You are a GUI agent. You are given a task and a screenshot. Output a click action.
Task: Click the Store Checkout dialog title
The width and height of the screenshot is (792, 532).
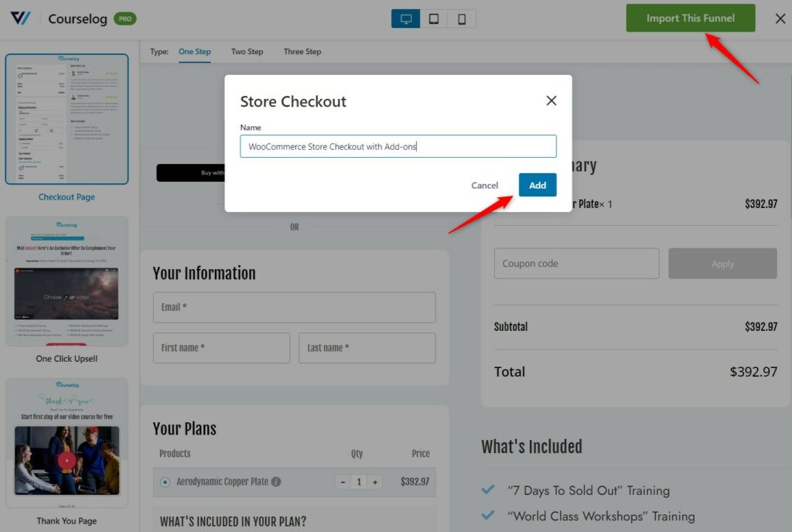(293, 101)
